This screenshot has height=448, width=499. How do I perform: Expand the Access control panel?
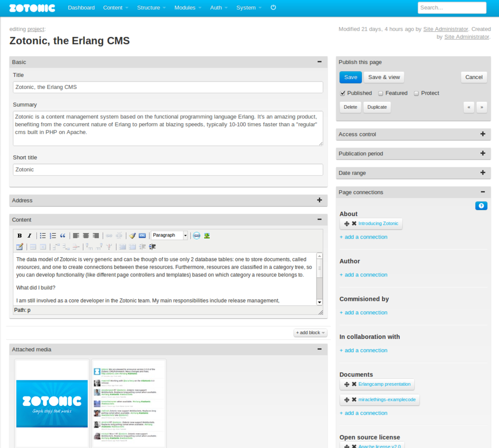483,134
